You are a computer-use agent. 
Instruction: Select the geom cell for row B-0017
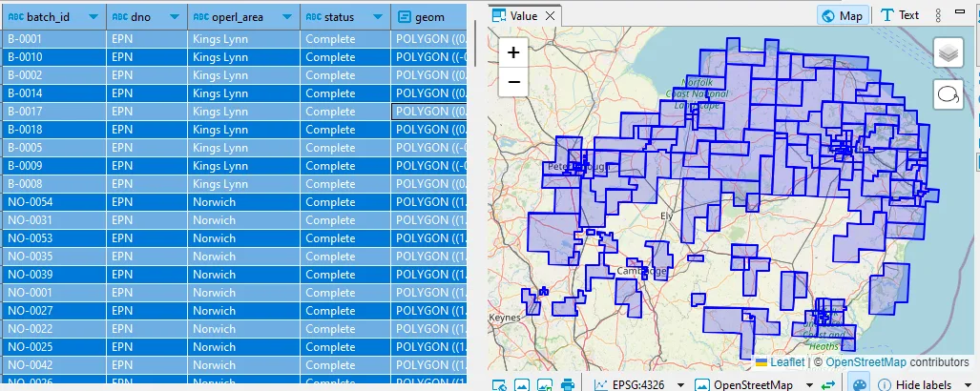429,112
